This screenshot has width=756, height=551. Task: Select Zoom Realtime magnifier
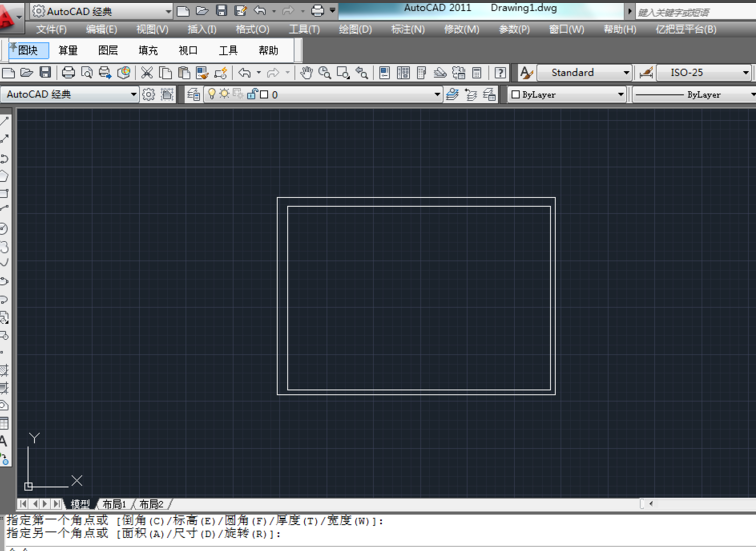click(x=324, y=73)
